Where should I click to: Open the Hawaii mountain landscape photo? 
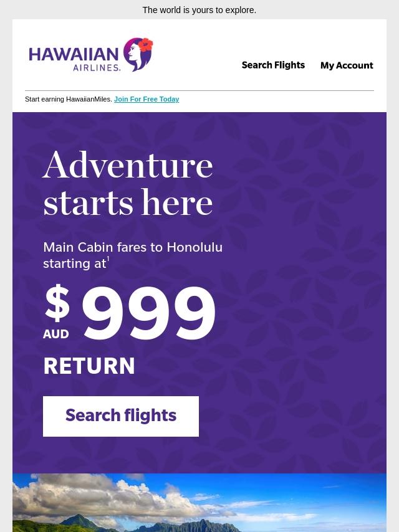(199, 503)
